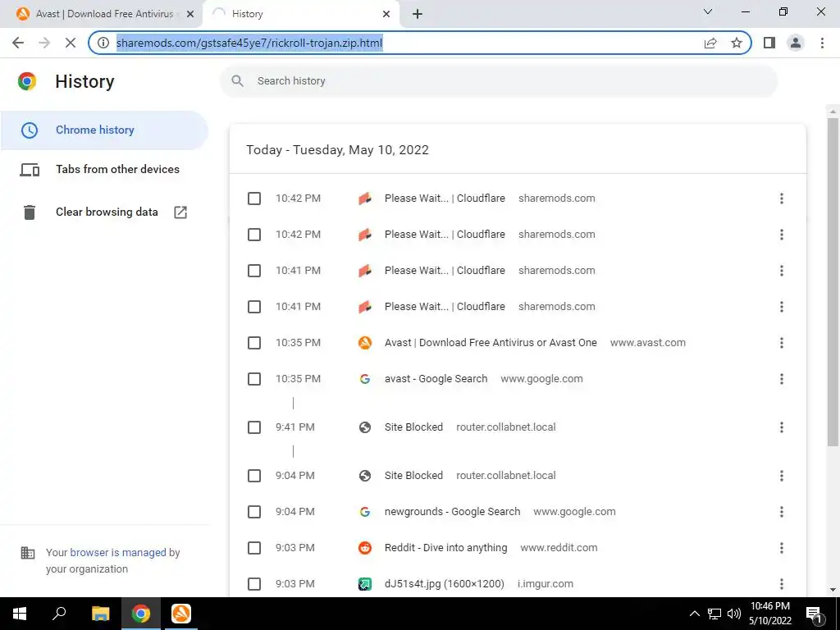
Task: Open actions menu for Reddit entry
Action: tap(782, 548)
